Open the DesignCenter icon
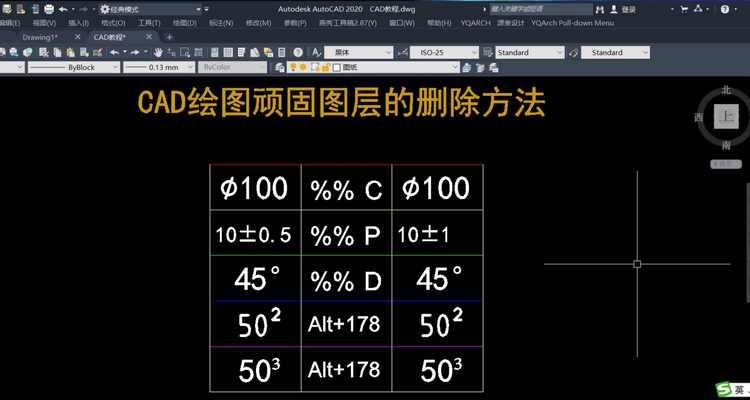The image size is (750, 400). (228, 52)
